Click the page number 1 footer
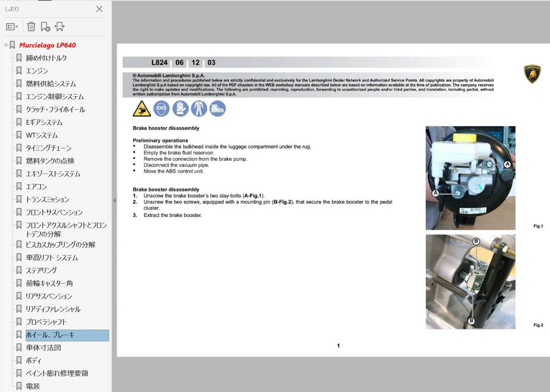This screenshot has height=392, width=550. (x=338, y=346)
